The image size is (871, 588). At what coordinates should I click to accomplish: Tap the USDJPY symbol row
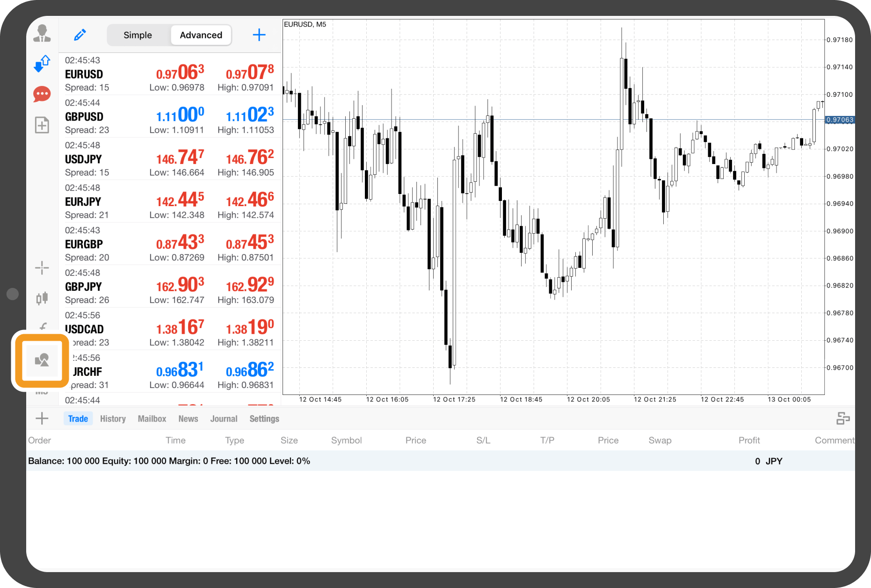pos(169,159)
